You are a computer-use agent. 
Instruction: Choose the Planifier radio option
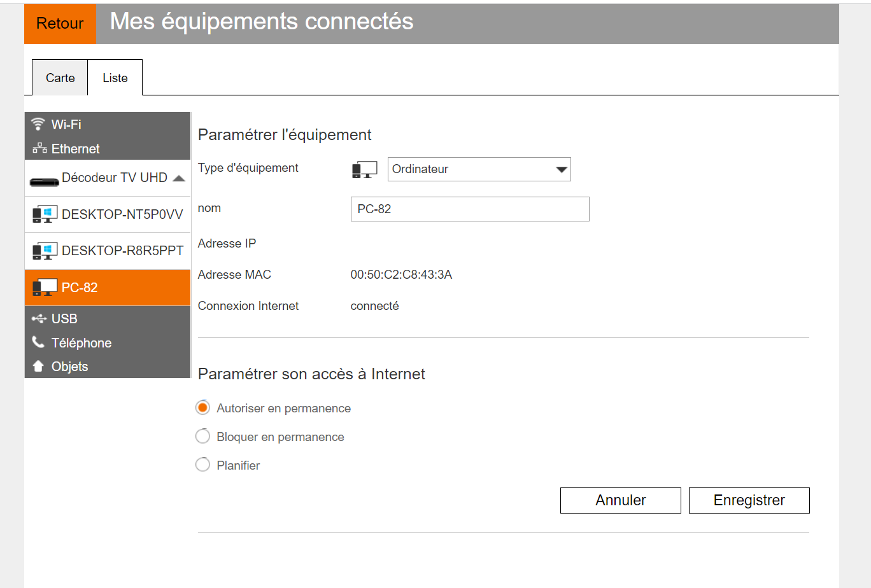[202, 465]
